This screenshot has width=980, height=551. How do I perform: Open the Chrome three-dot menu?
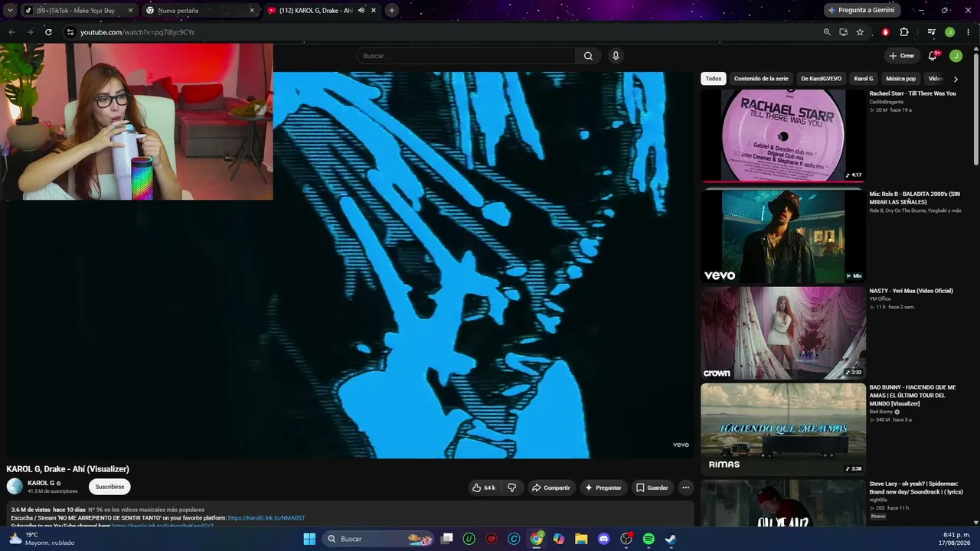[969, 32]
